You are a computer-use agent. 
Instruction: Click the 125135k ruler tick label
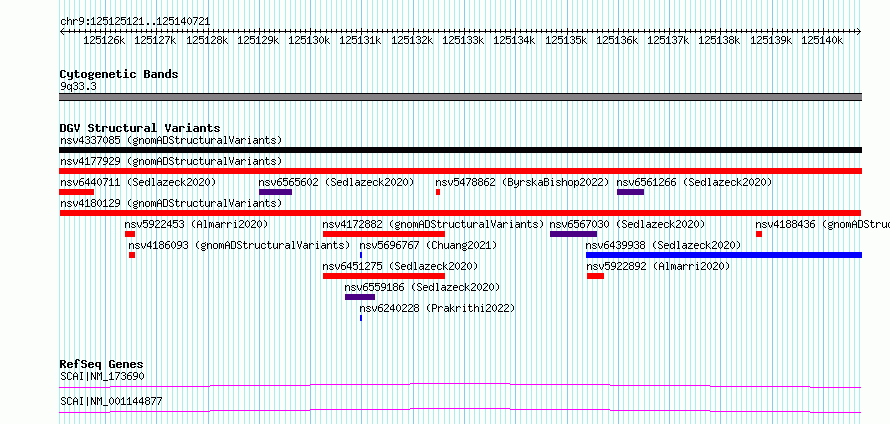coord(566,40)
